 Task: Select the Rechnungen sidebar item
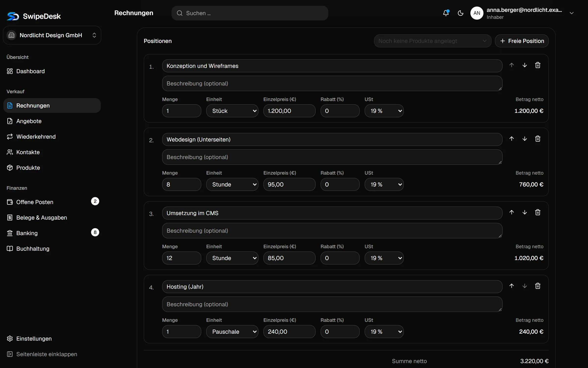point(52,105)
